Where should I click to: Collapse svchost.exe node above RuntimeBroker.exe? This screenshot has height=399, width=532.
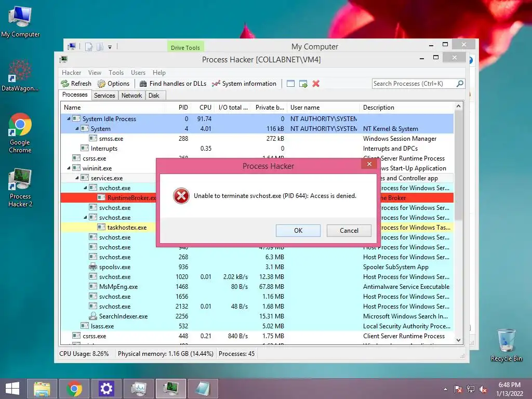pyautogui.click(x=85, y=188)
